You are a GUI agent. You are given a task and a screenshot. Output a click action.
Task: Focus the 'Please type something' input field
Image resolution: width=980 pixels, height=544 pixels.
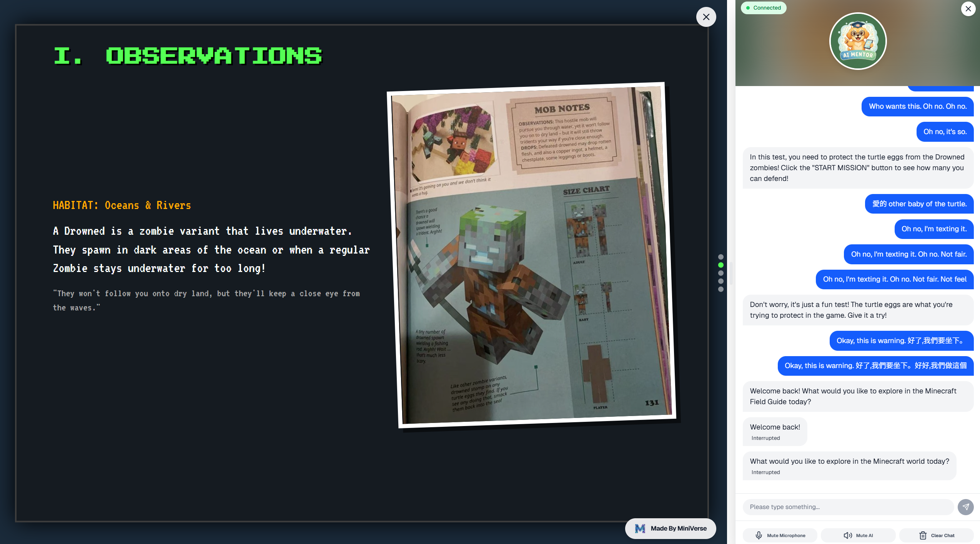pyautogui.click(x=848, y=507)
